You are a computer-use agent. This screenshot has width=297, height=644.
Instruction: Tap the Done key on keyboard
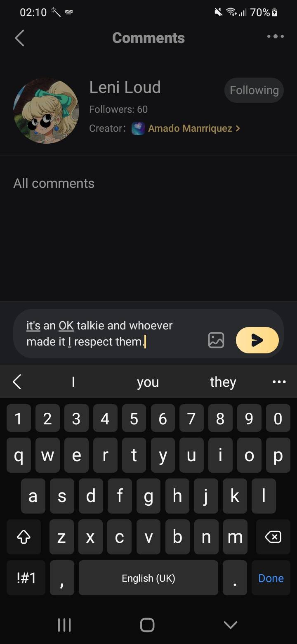tap(271, 578)
